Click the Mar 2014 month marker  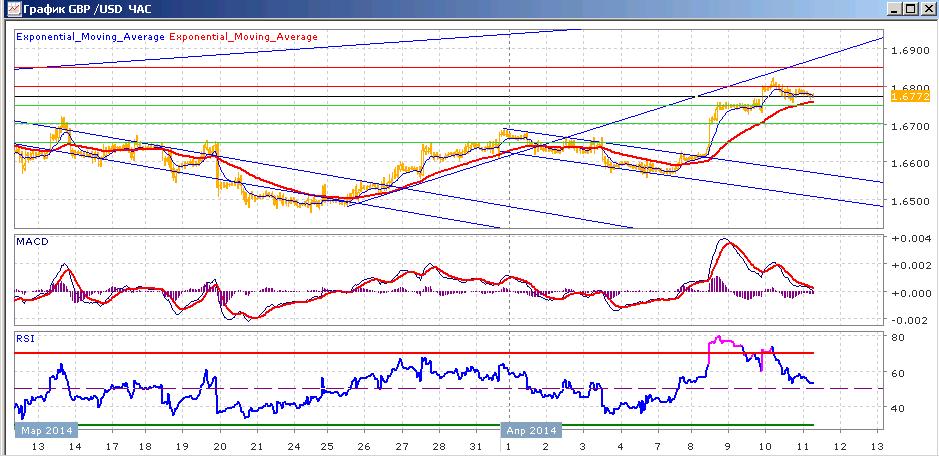pos(47,431)
